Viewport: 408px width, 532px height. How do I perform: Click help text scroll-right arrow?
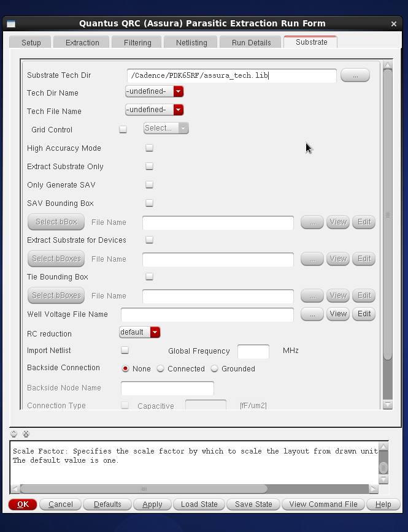374,489
